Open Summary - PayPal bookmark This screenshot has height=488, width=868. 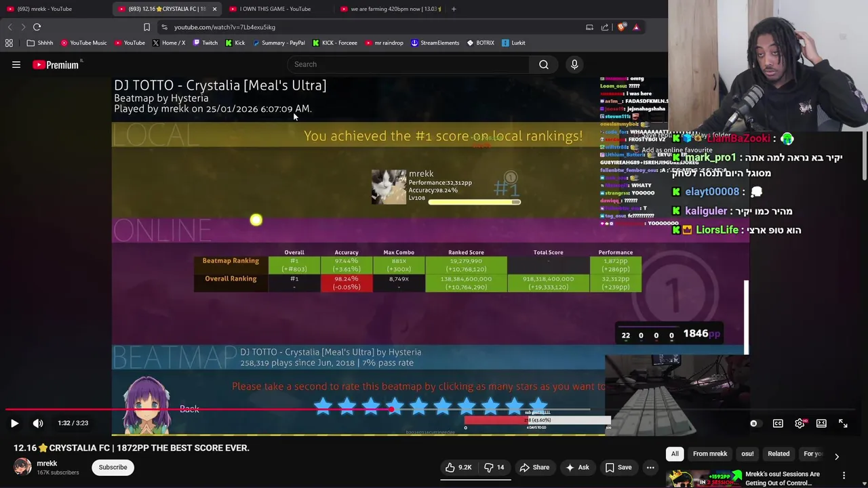pos(279,43)
